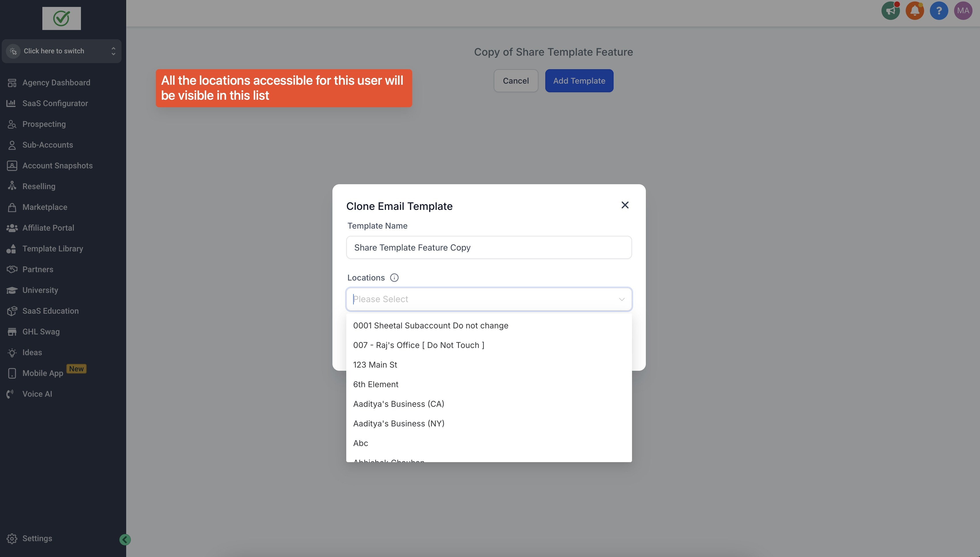Collapse sidebar with green arrow icon
The height and width of the screenshot is (557, 980).
[x=125, y=539]
